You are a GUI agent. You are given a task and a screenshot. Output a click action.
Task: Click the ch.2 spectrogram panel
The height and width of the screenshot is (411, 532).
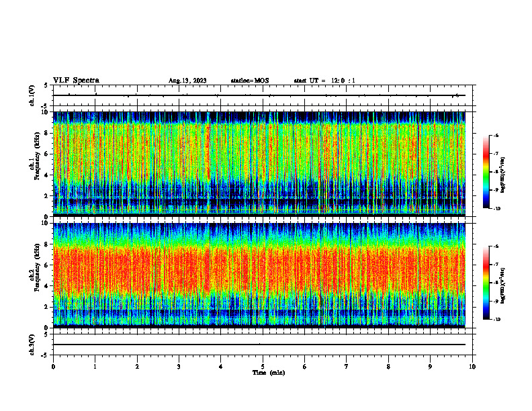click(259, 275)
